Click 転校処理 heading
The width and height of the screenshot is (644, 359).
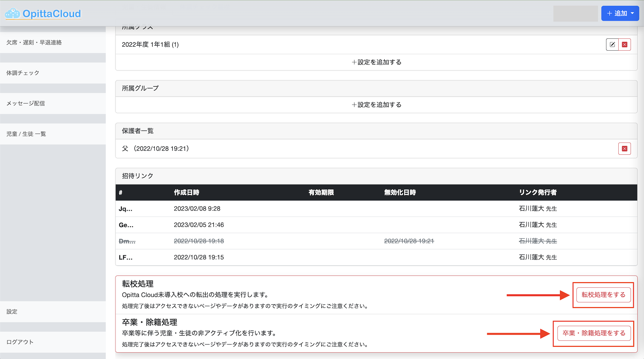[138, 284]
